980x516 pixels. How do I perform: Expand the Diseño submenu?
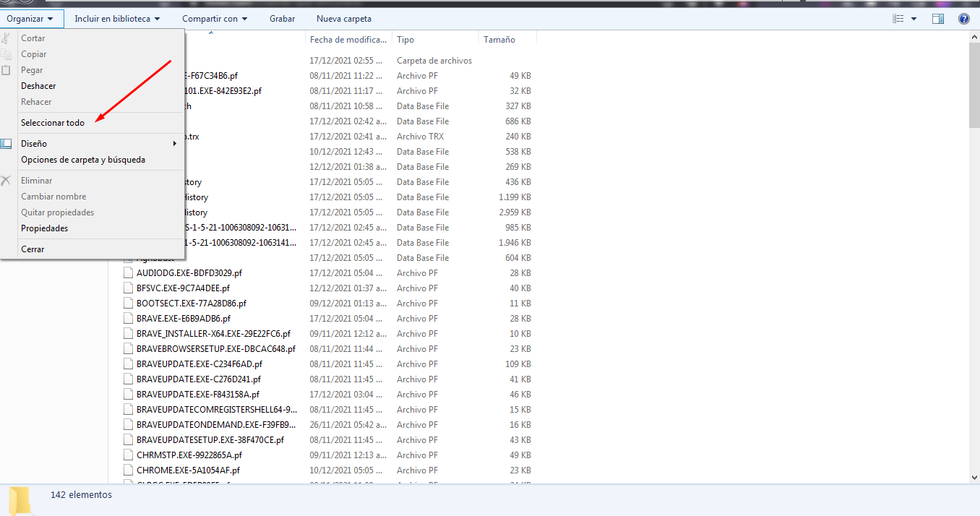[99, 144]
